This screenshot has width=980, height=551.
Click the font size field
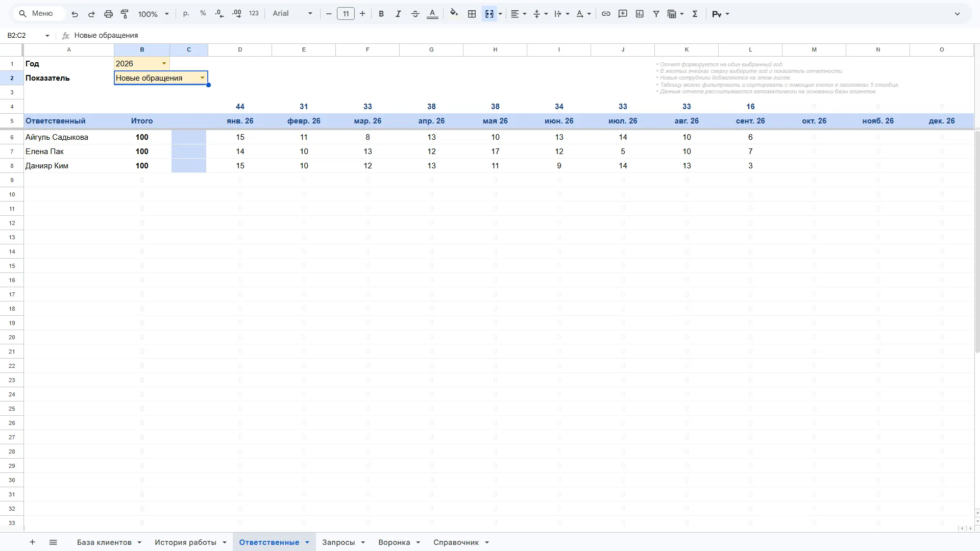tap(346, 14)
